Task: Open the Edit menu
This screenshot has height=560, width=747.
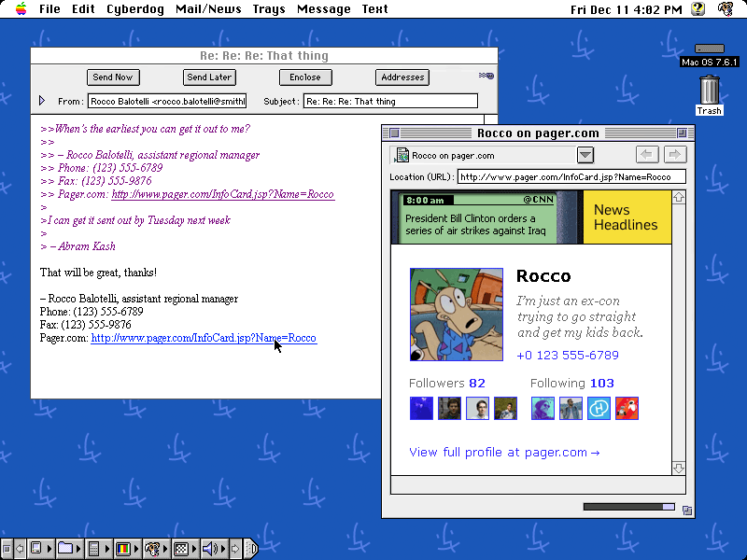Action: pos(83,9)
